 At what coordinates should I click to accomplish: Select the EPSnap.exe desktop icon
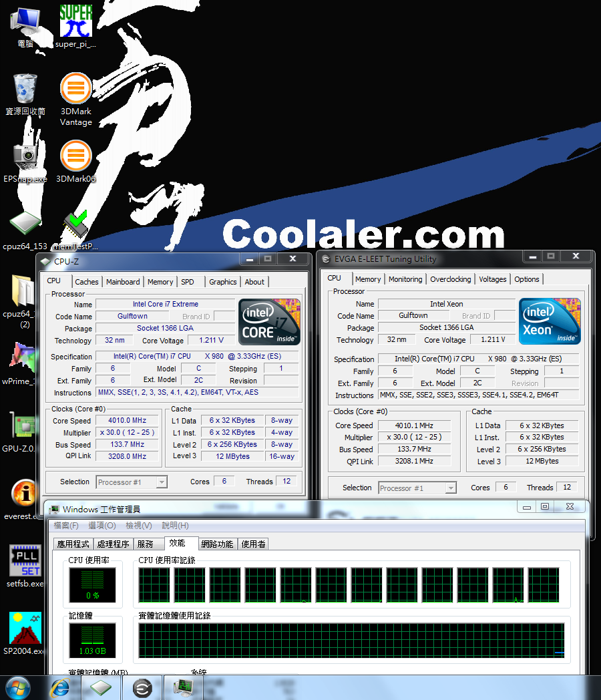pos(25,163)
